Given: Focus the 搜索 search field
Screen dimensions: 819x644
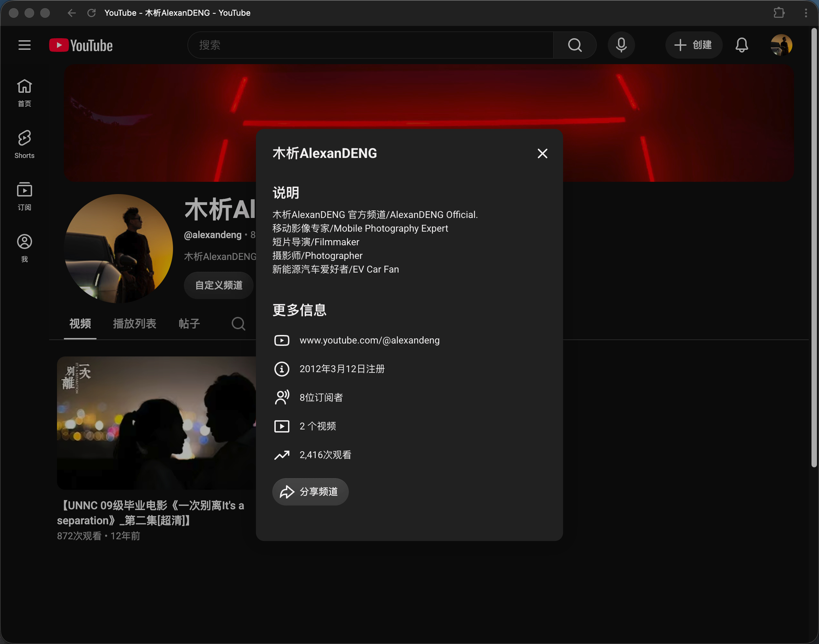Looking at the screenshot, I should click(x=371, y=45).
